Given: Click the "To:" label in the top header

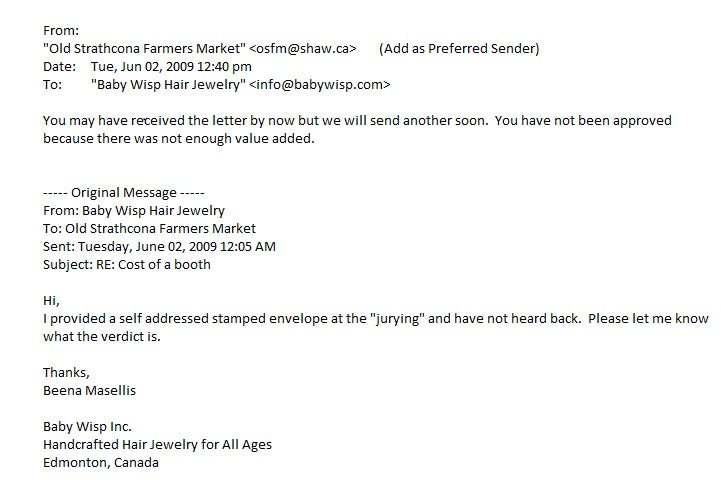Looking at the screenshot, I should pyautogui.click(x=52, y=85).
